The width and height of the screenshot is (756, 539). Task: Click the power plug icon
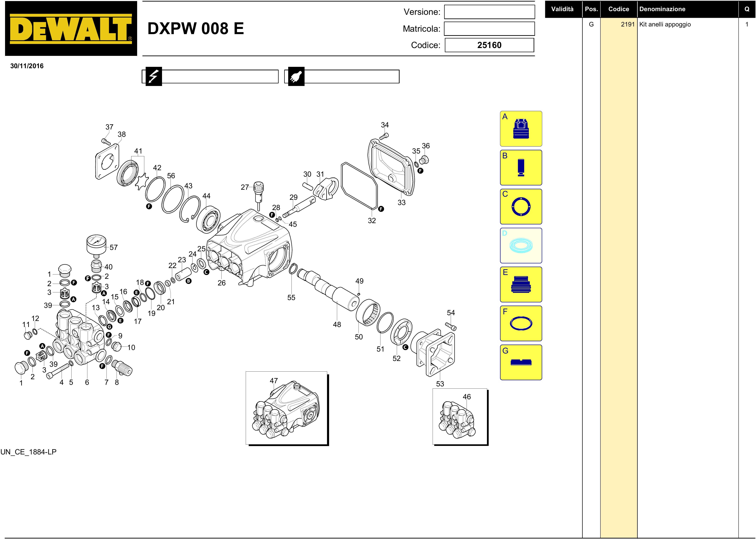pyautogui.click(x=296, y=76)
